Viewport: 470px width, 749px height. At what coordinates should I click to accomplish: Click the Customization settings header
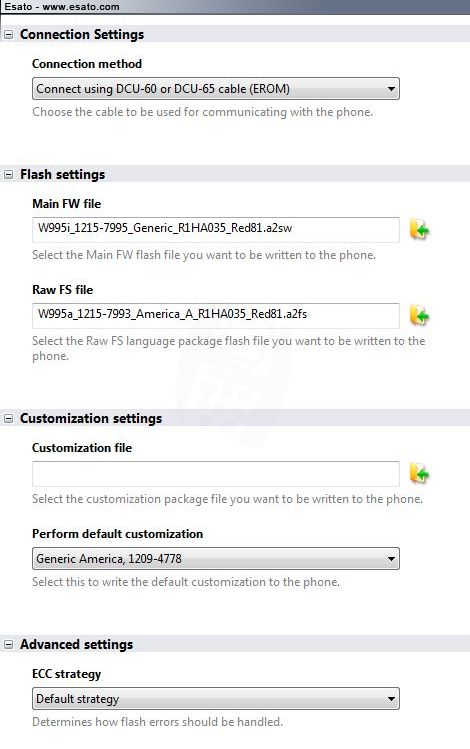91,418
